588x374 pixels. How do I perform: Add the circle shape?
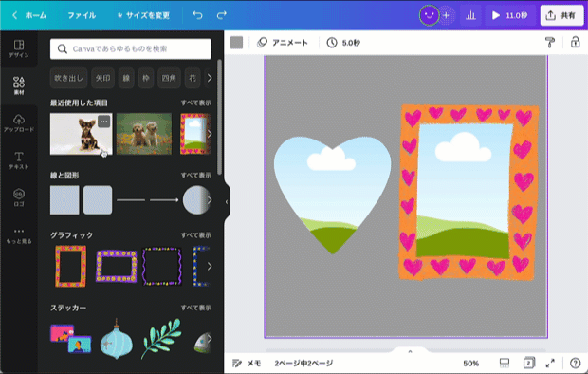[x=195, y=200]
